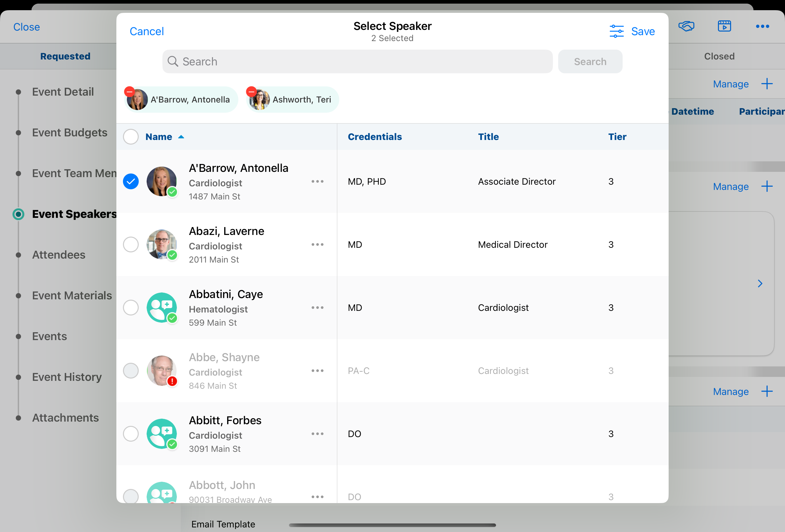Remove A'Barrow, Antonella chip with red minus

pos(130,91)
